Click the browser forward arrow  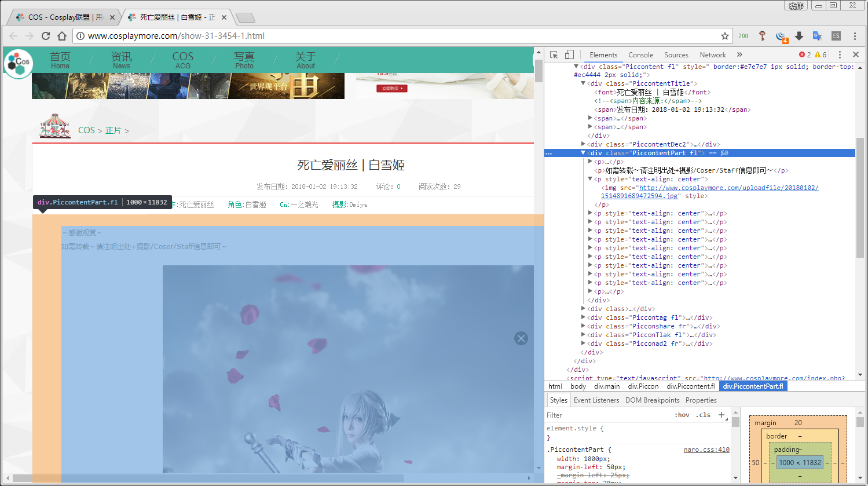[30, 36]
